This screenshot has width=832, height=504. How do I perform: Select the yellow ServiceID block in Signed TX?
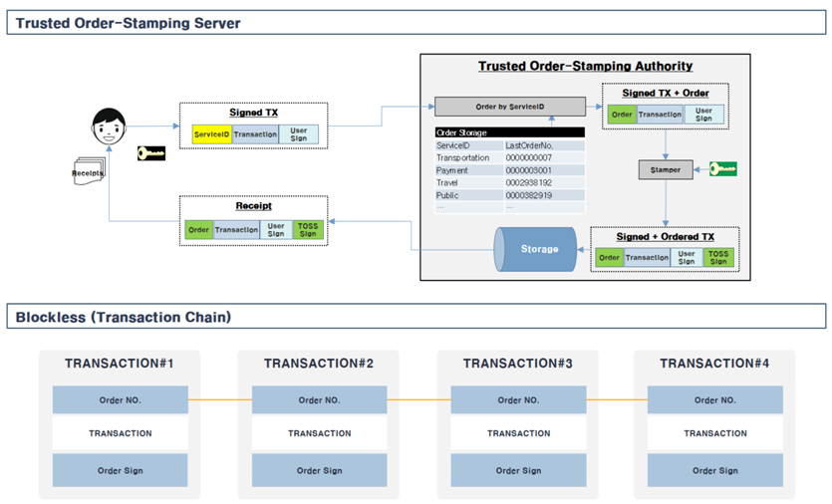[x=211, y=134]
